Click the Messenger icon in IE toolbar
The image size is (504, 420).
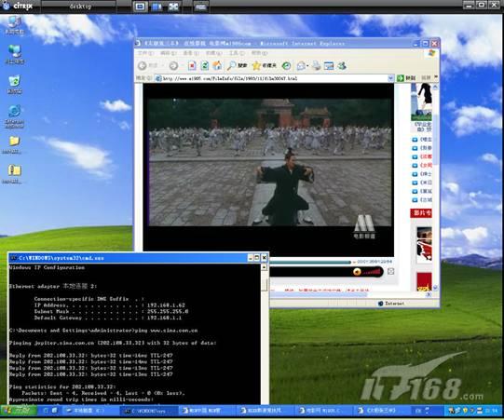[342, 65]
